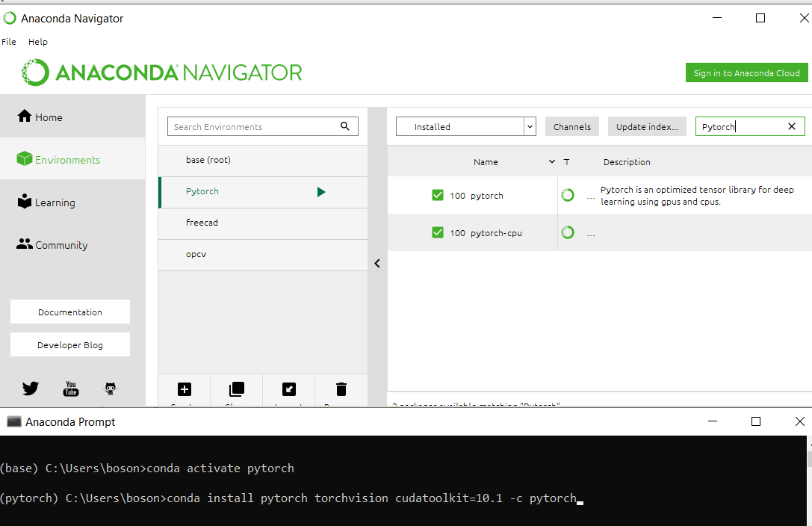
Task: Open the Help menu
Action: pos(38,41)
